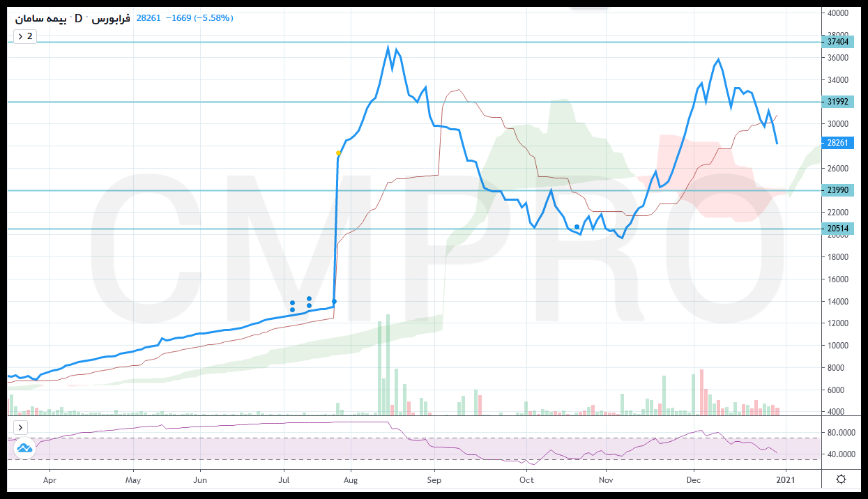
Task: Click the D interval label
Action: (x=79, y=18)
